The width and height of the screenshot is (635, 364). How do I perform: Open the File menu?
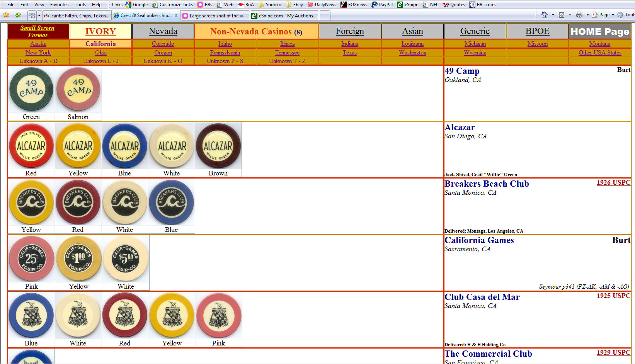point(11,5)
